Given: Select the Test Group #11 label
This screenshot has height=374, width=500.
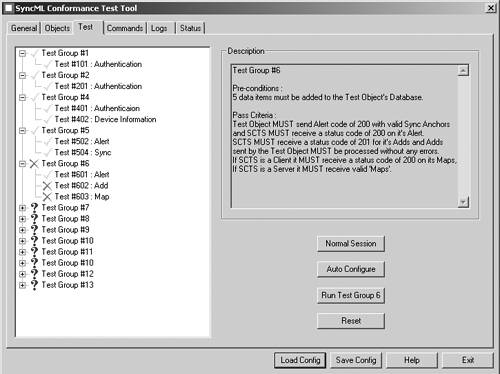Looking at the screenshot, I should pyautogui.click(x=67, y=252).
